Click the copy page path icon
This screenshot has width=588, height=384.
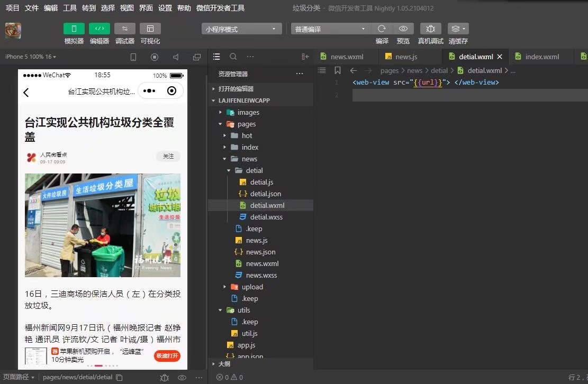pyautogui.click(x=119, y=378)
